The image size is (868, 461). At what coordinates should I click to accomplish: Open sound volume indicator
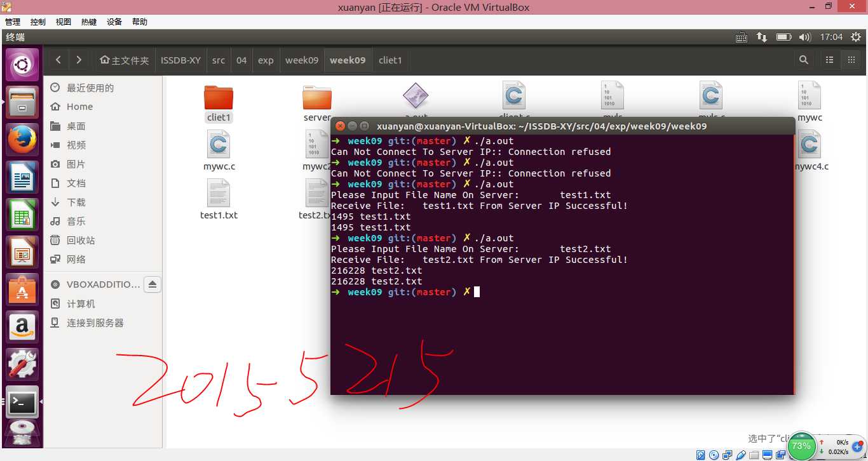[x=805, y=37]
